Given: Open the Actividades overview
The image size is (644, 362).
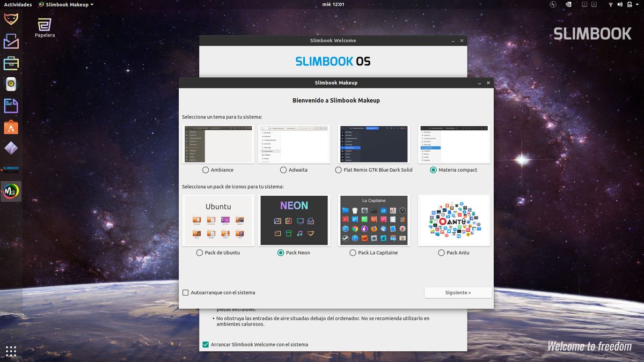Looking at the screenshot, I should point(18,4).
